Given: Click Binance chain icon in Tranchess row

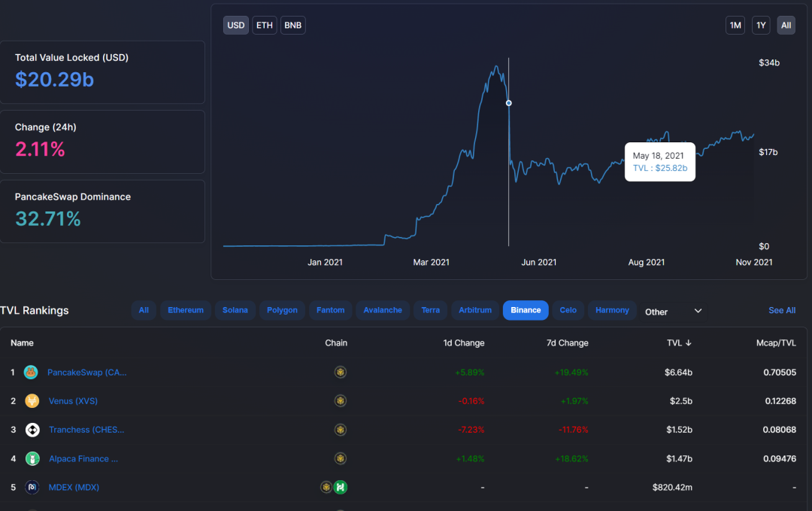Looking at the screenshot, I should [x=341, y=430].
